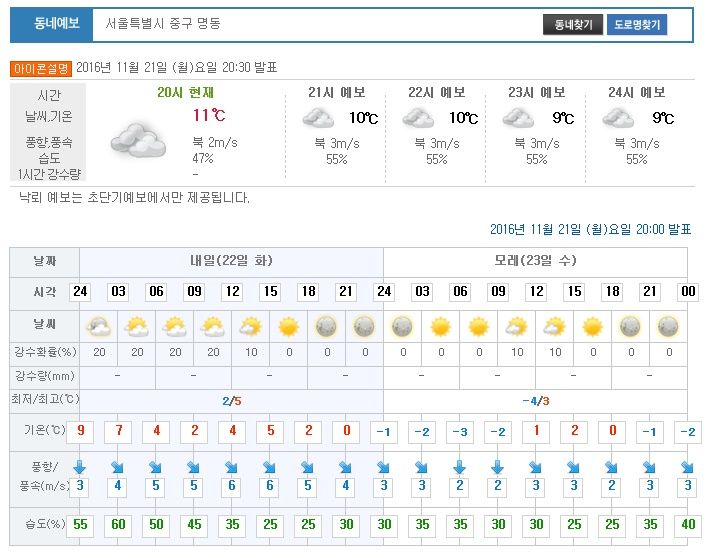
Task: Select the 내일(22일 화) date header
Action: [232, 261]
